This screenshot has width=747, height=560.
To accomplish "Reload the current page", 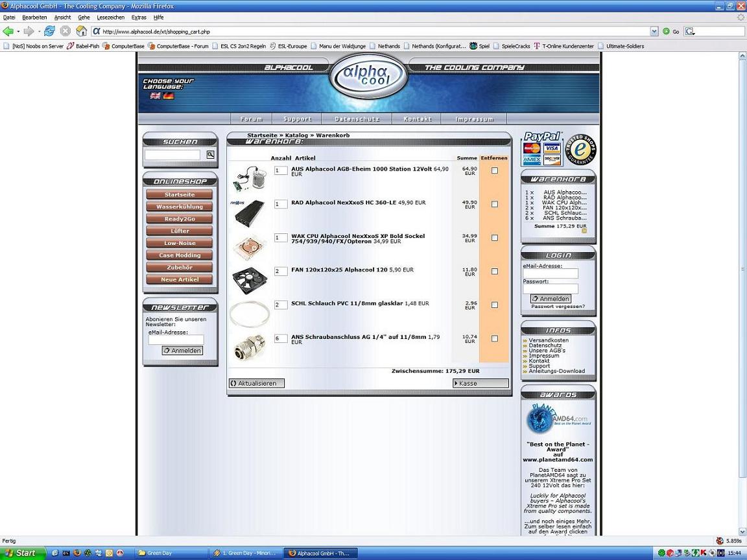I will click(x=49, y=31).
